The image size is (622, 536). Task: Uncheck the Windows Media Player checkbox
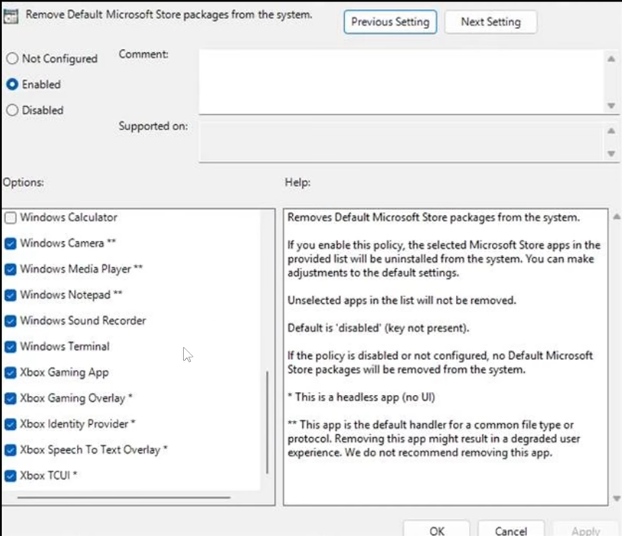click(x=11, y=269)
